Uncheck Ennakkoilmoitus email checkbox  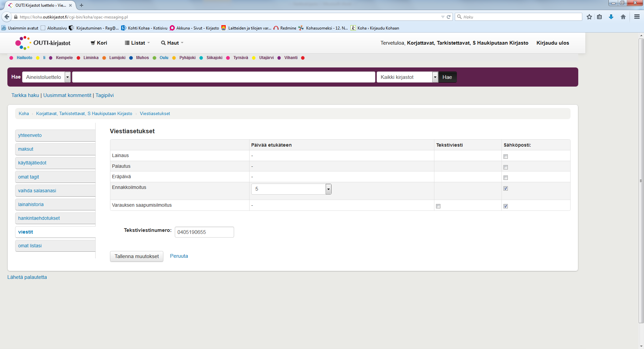(x=505, y=188)
